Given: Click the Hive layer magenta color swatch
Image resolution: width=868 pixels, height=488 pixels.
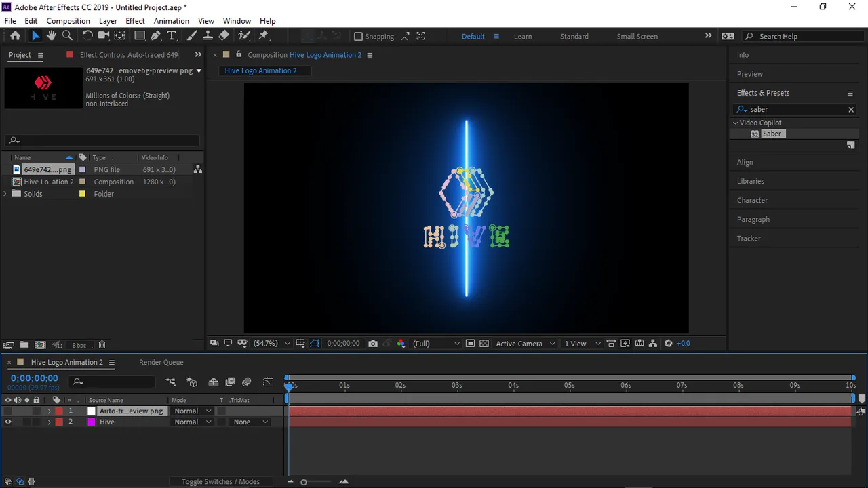Looking at the screenshot, I should pyautogui.click(x=92, y=422).
